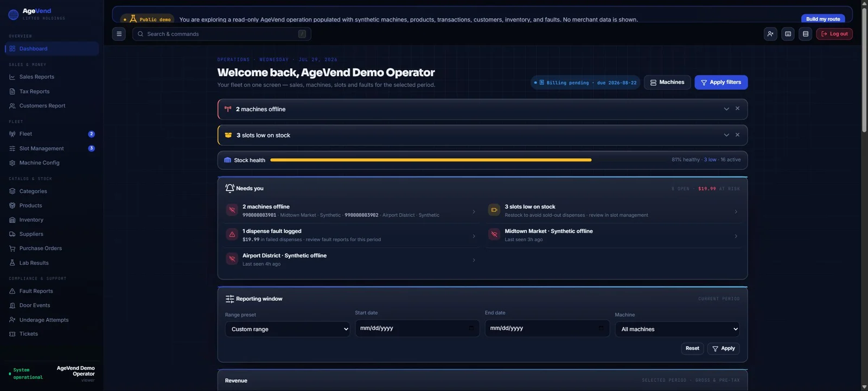Click the keyboard shortcuts icon in top bar
Screen dimensions: 868x391
[788, 34]
